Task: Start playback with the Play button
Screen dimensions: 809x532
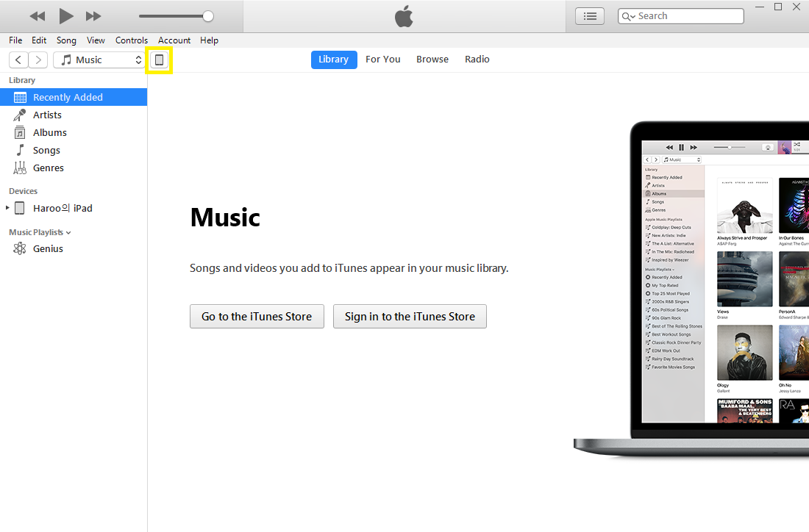Action: pos(65,16)
